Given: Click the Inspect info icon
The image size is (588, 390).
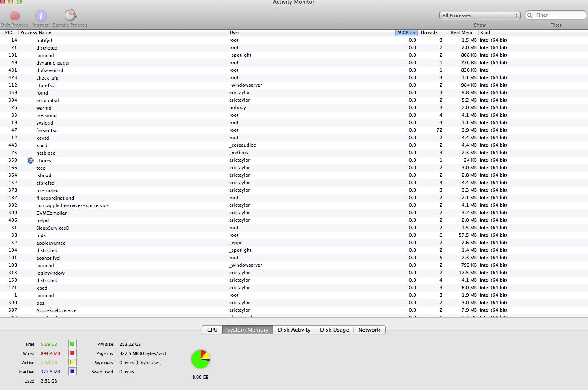Looking at the screenshot, I should point(41,16).
